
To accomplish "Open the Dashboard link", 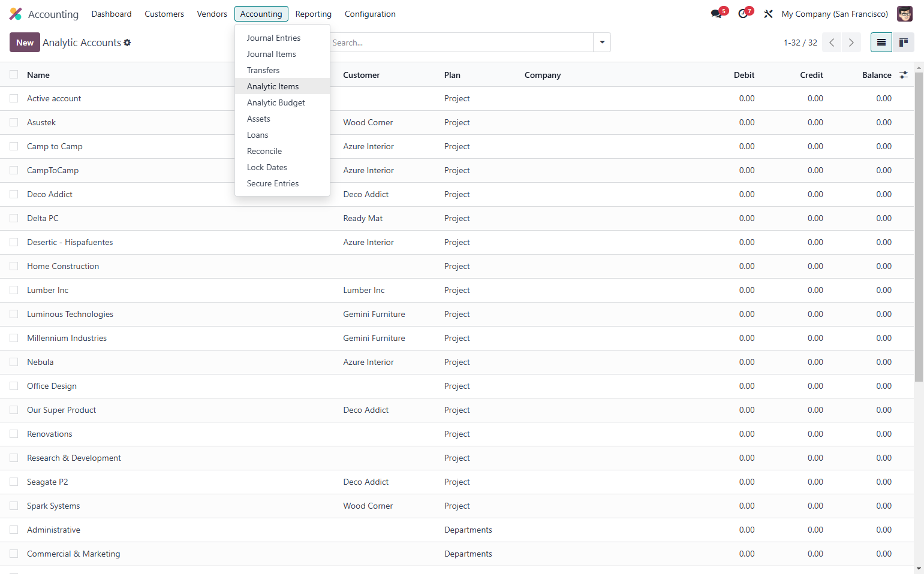I will click(112, 14).
